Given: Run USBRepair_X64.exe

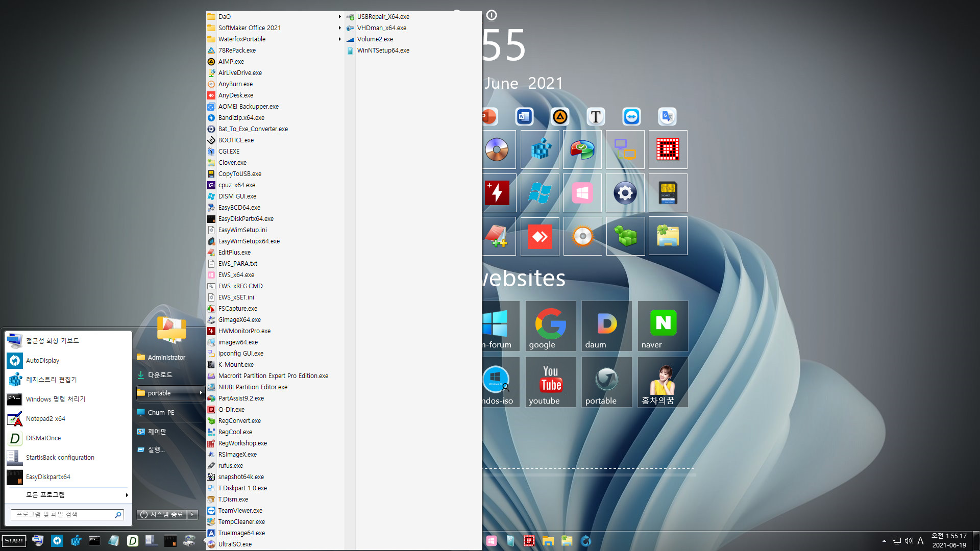Looking at the screenshot, I should tap(412, 17).
